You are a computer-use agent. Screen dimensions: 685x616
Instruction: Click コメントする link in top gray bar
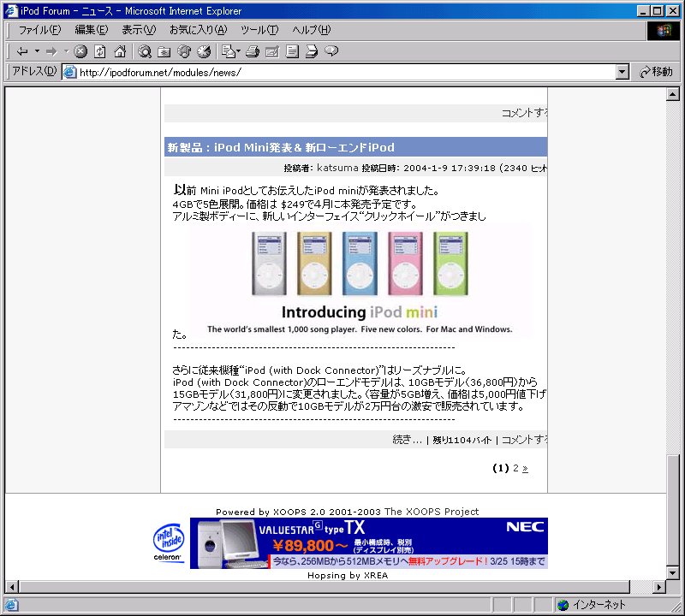pos(524,113)
